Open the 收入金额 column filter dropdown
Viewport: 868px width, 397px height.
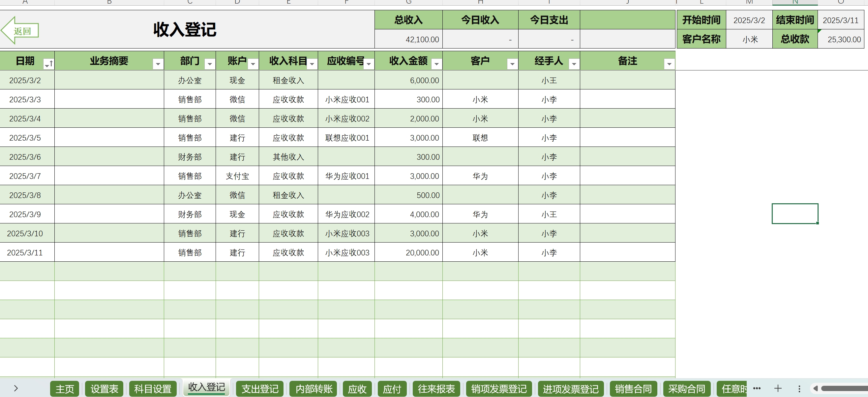[x=437, y=64]
